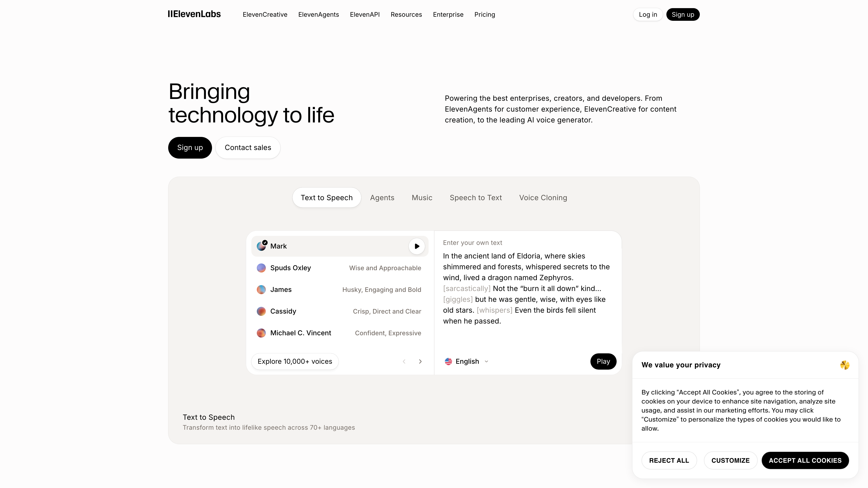The width and height of the screenshot is (868, 488).
Task: Click the ElevenLabs logo
Action: 194,14
